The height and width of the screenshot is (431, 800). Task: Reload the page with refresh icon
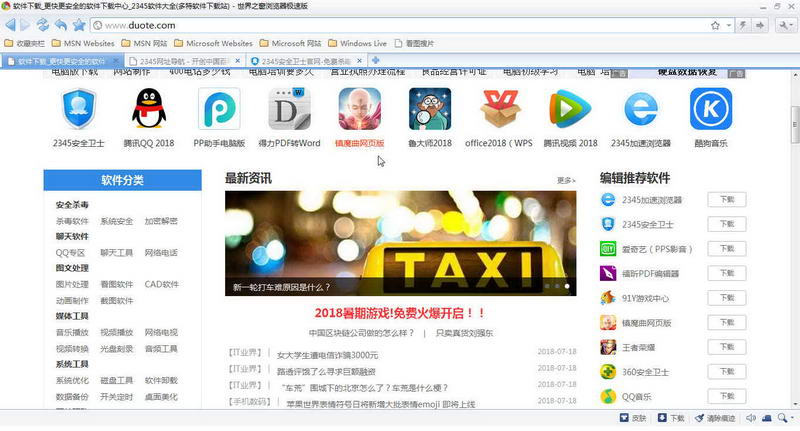(43, 24)
